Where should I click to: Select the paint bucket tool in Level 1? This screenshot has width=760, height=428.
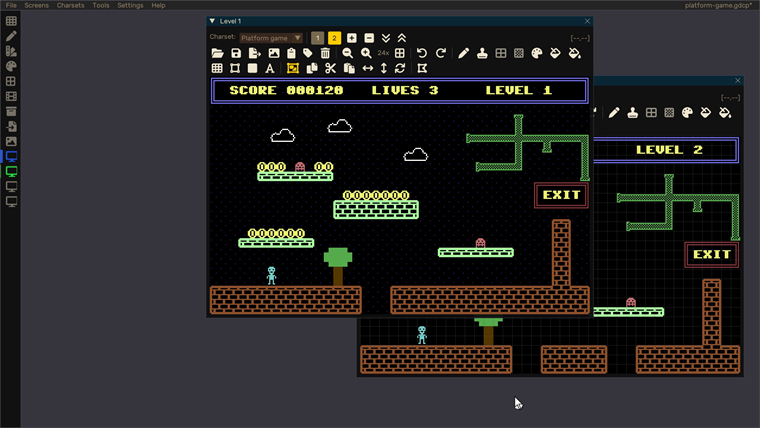555,53
